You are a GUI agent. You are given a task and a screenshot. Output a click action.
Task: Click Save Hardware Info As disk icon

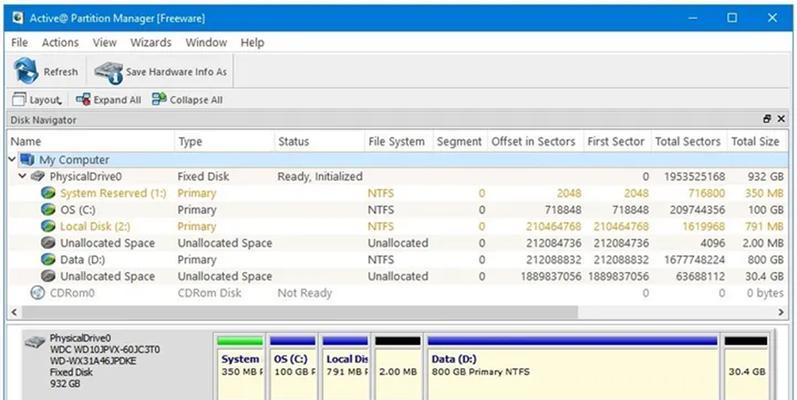[x=108, y=72]
